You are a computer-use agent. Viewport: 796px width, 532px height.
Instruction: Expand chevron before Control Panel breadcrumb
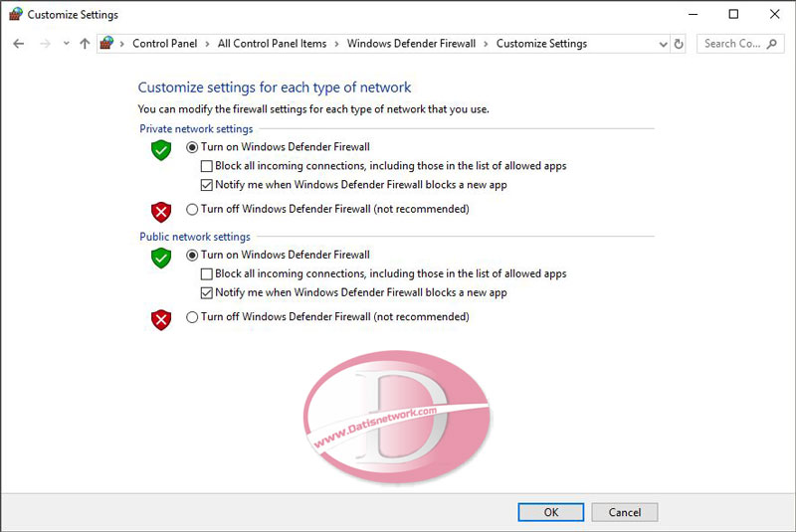coord(121,44)
